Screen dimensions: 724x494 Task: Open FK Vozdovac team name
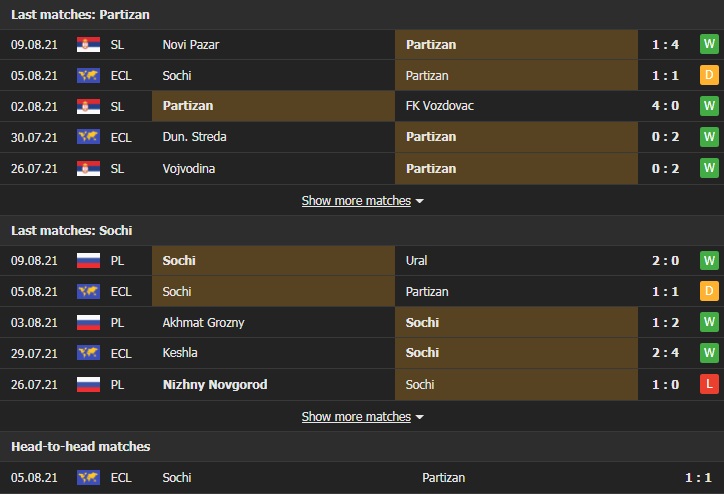point(440,106)
